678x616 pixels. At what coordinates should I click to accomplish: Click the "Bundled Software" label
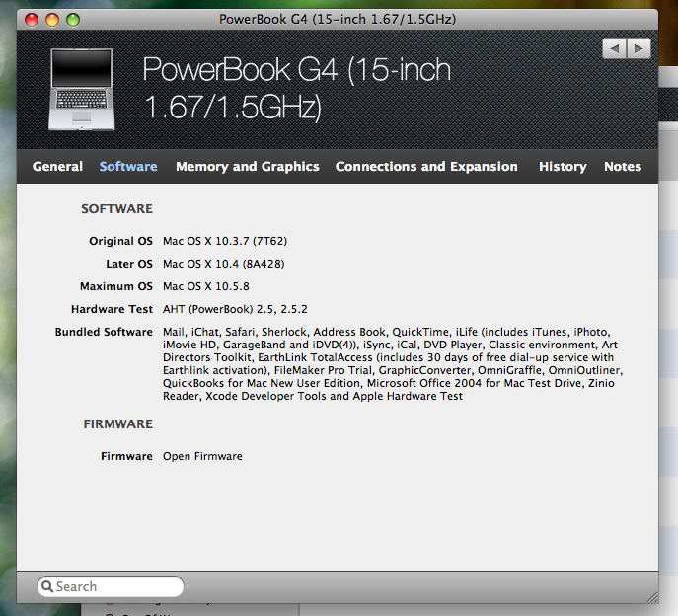point(104,332)
